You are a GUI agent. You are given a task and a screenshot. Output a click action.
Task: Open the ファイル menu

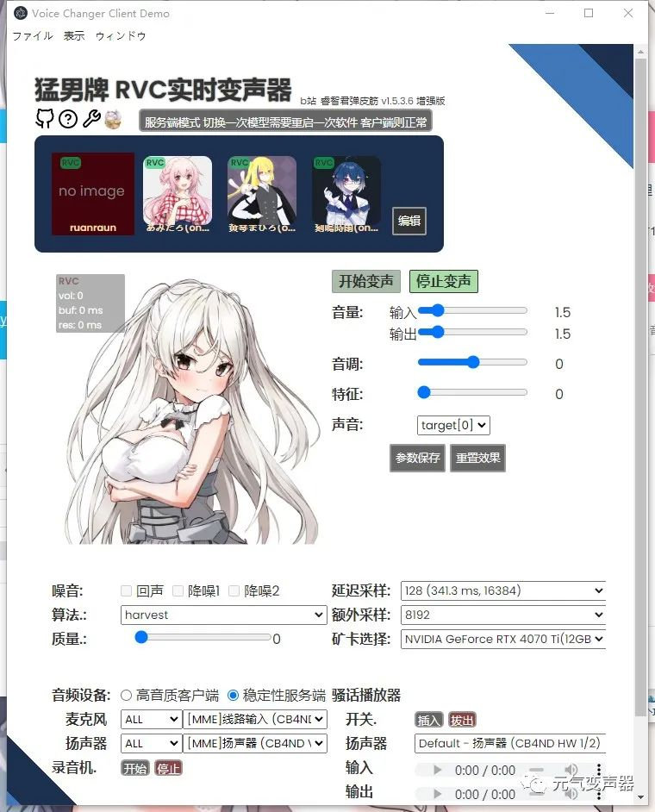33,35
